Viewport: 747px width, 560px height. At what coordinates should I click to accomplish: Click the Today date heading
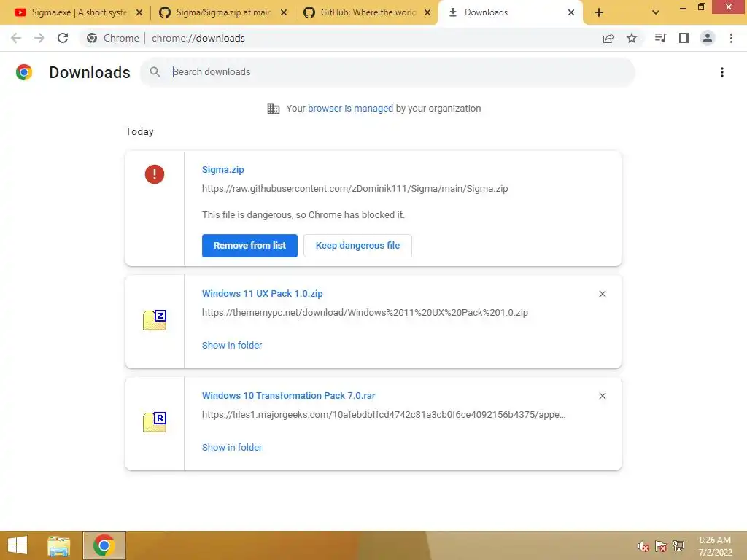[x=139, y=131]
